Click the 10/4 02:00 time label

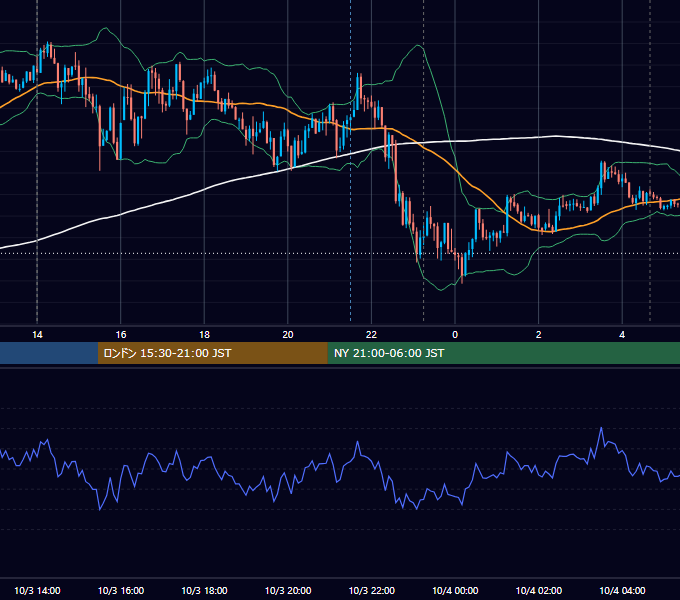[539, 590]
